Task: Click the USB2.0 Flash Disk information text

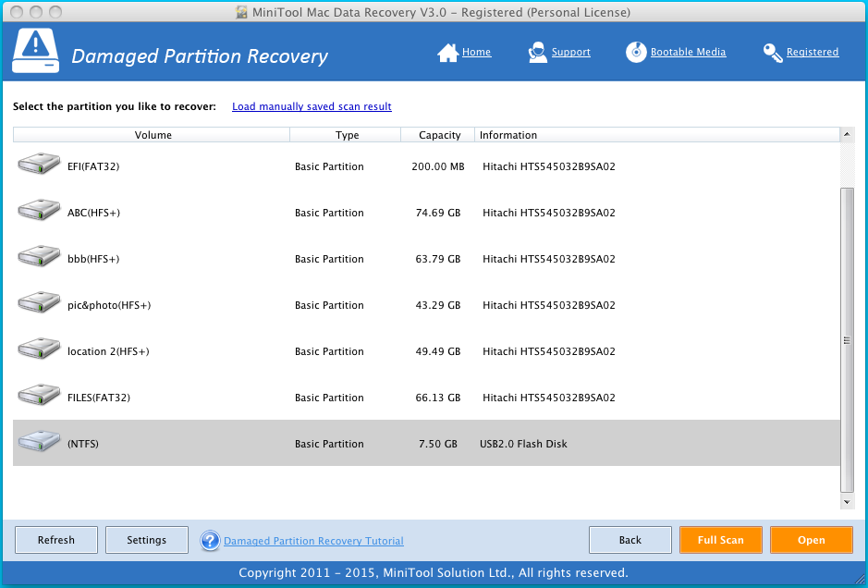Action: 524,444
